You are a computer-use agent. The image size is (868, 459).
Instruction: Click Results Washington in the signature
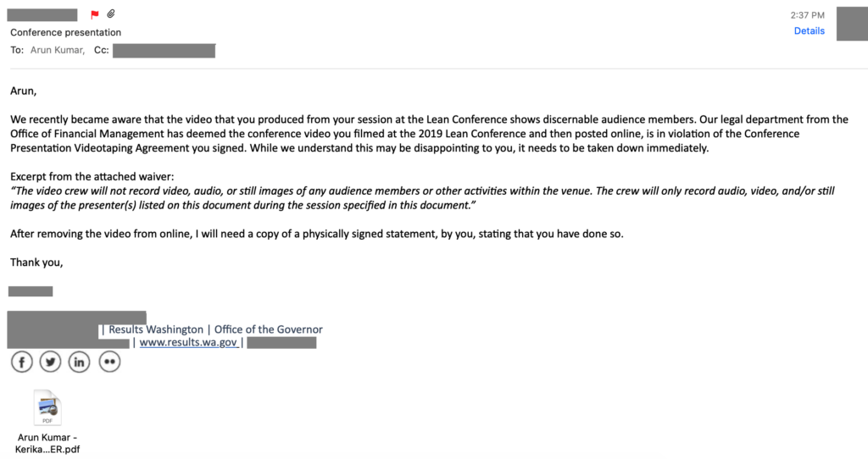click(x=156, y=329)
